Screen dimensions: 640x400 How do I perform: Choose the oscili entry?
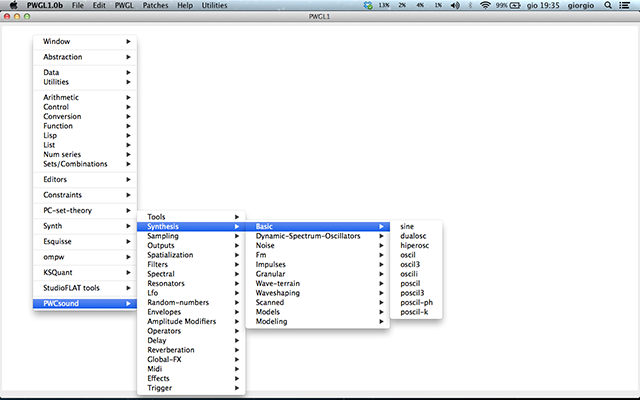point(416,274)
